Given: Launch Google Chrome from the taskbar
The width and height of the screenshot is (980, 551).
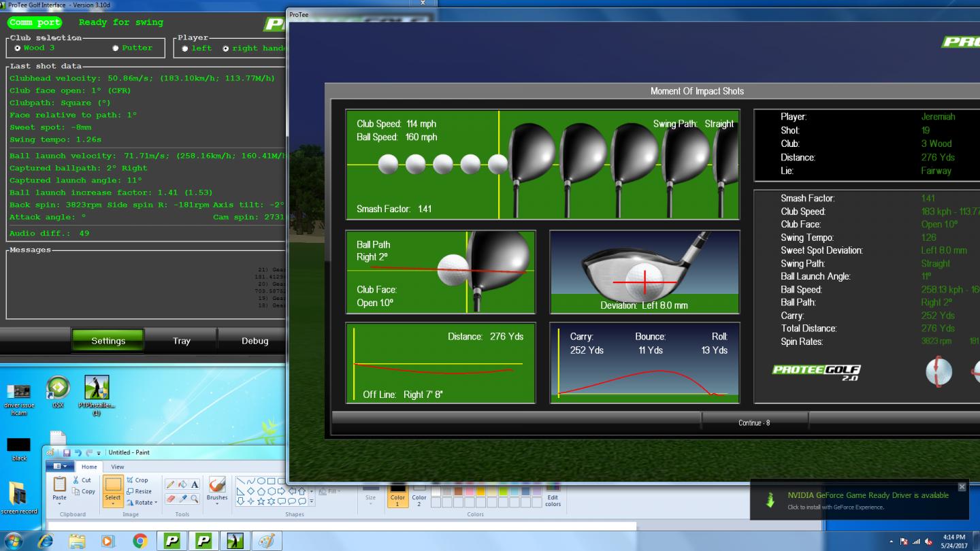Looking at the screenshot, I should click(140, 541).
